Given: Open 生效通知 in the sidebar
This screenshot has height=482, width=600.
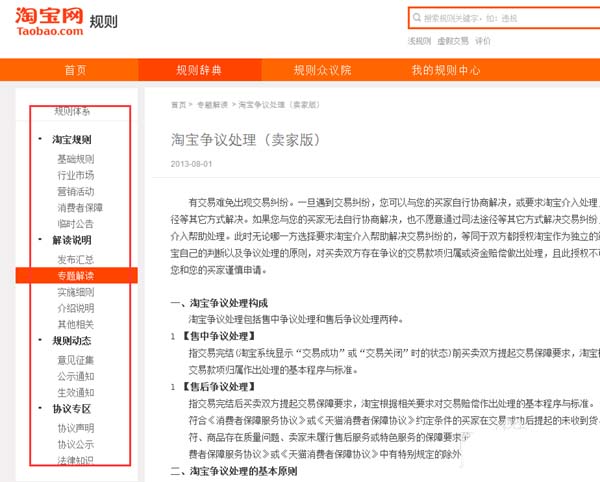Looking at the screenshot, I should [x=76, y=392].
